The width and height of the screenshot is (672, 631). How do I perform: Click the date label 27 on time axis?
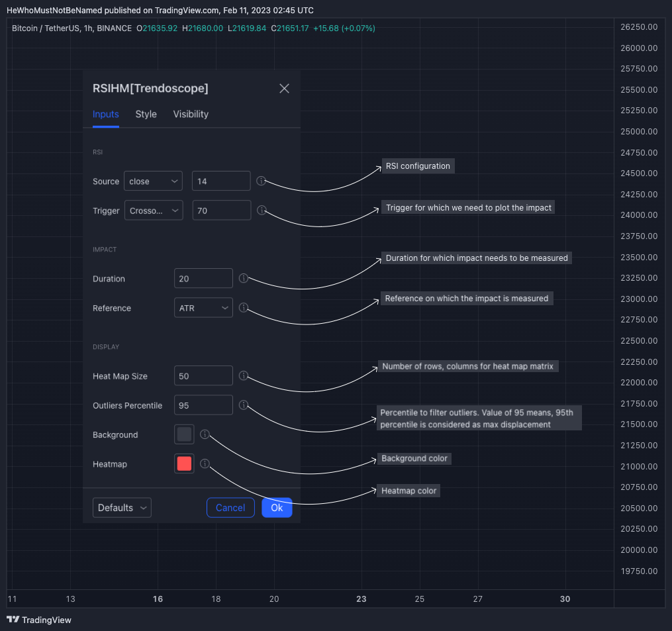477,599
